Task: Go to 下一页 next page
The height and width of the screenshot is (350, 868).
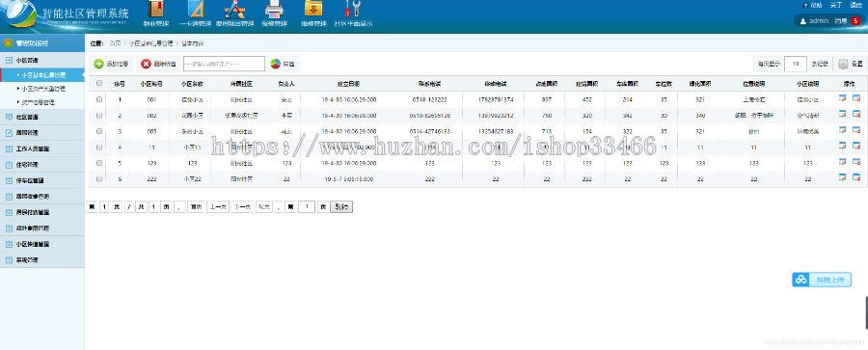Action: coord(242,206)
